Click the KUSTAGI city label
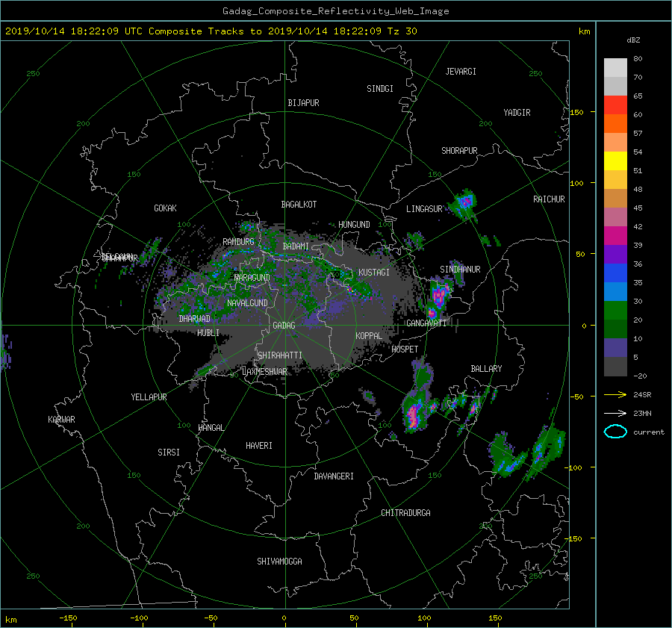Viewport: 672px width, 628px height. (x=374, y=273)
